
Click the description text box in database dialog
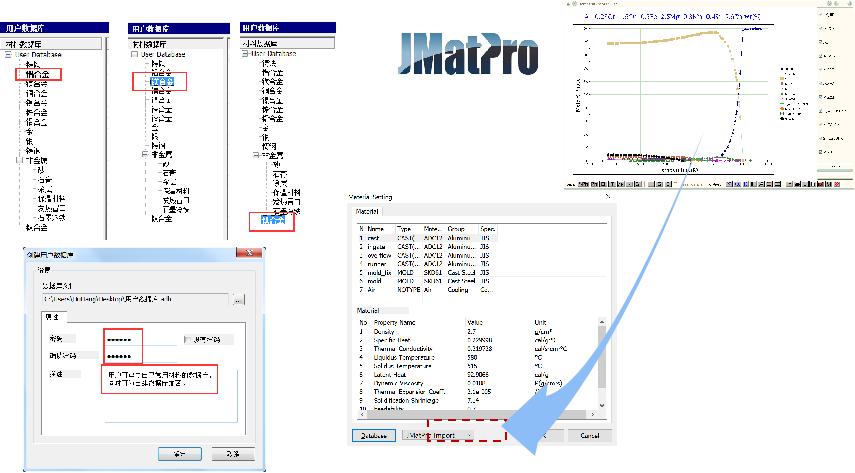point(171,396)
